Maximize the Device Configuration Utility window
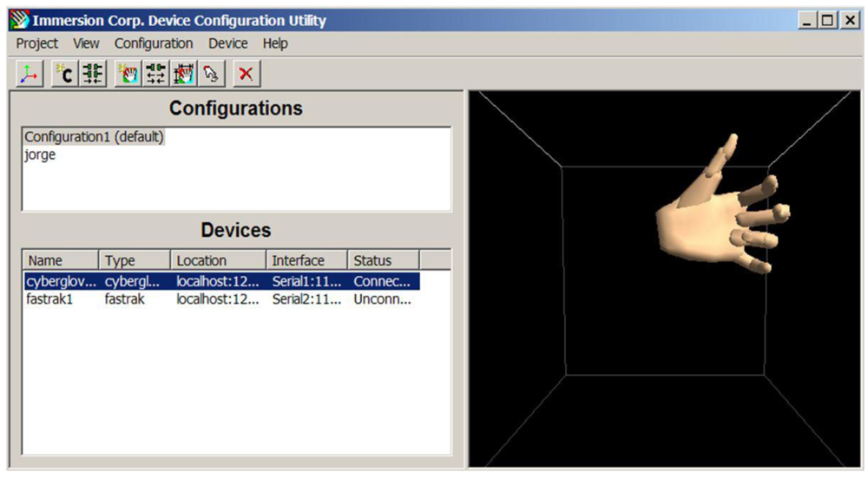868x479 pixels. pyautogui.click(x=827, y=21)
